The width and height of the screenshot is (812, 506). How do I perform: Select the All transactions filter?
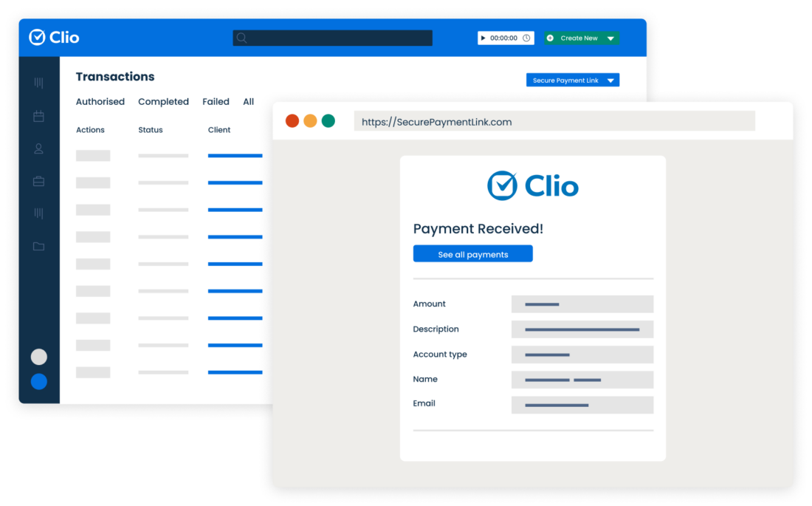[x=248, y=101]
